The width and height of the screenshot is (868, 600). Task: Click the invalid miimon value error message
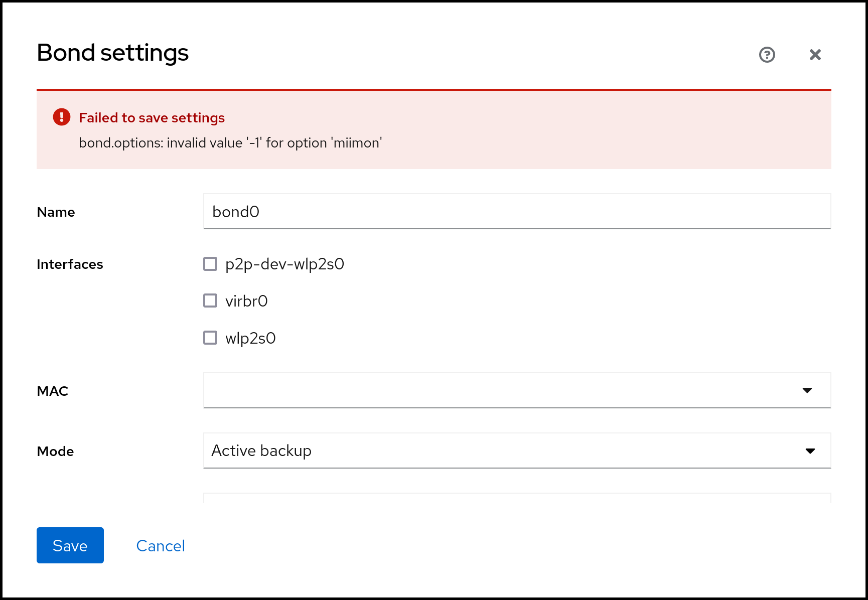click(x=230, y=143)
